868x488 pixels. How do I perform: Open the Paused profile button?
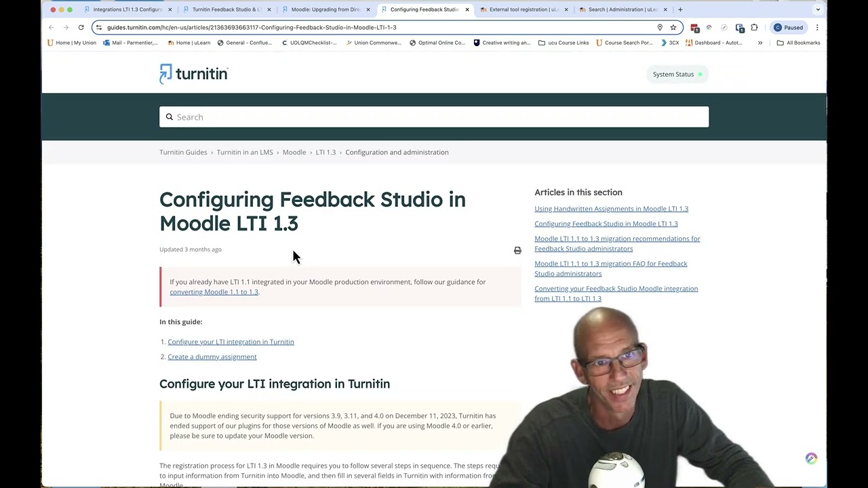coord(789,28)
